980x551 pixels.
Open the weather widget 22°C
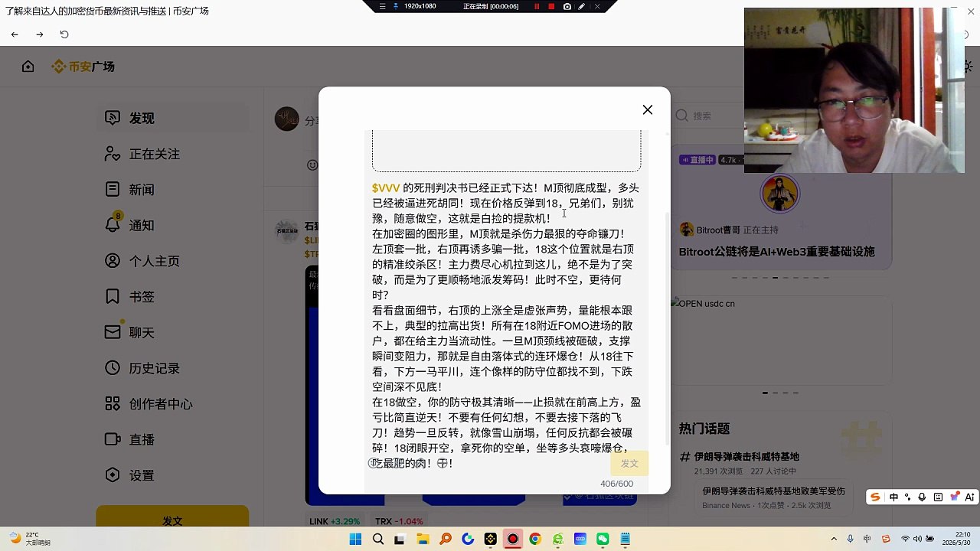pos(29,539)
